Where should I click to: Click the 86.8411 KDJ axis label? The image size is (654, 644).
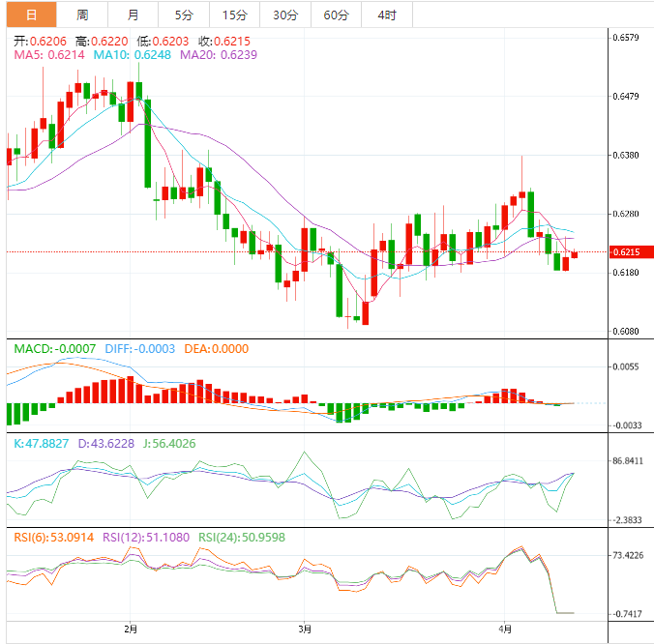628,461
